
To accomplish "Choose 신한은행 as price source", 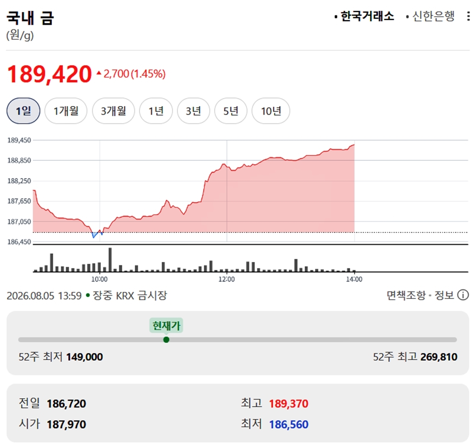I will coord(430,16).
